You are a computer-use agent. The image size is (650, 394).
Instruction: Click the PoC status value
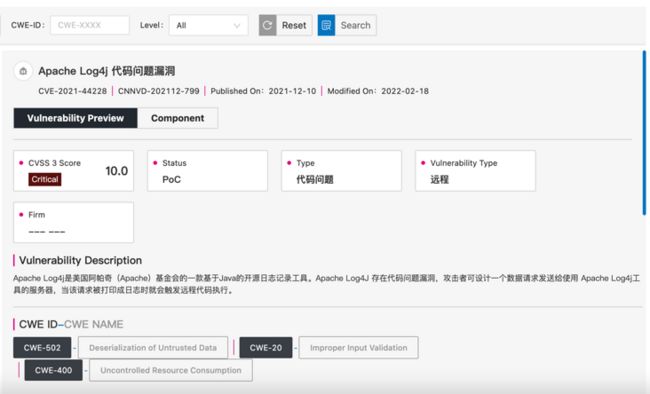(x=172, y=180)
